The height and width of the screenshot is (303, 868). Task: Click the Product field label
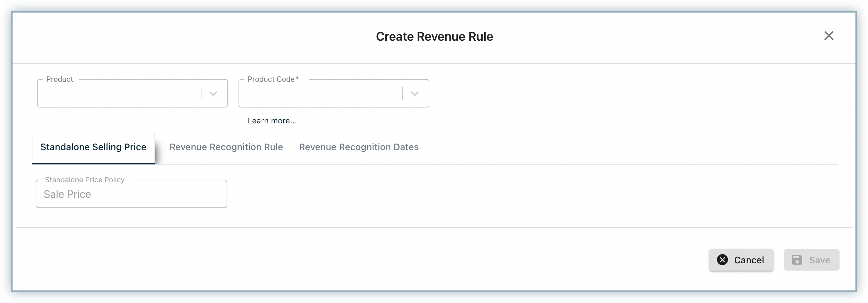click(60, 79)
